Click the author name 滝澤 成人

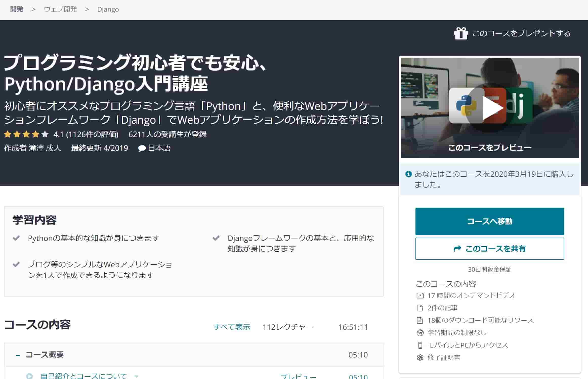point(45,148)
